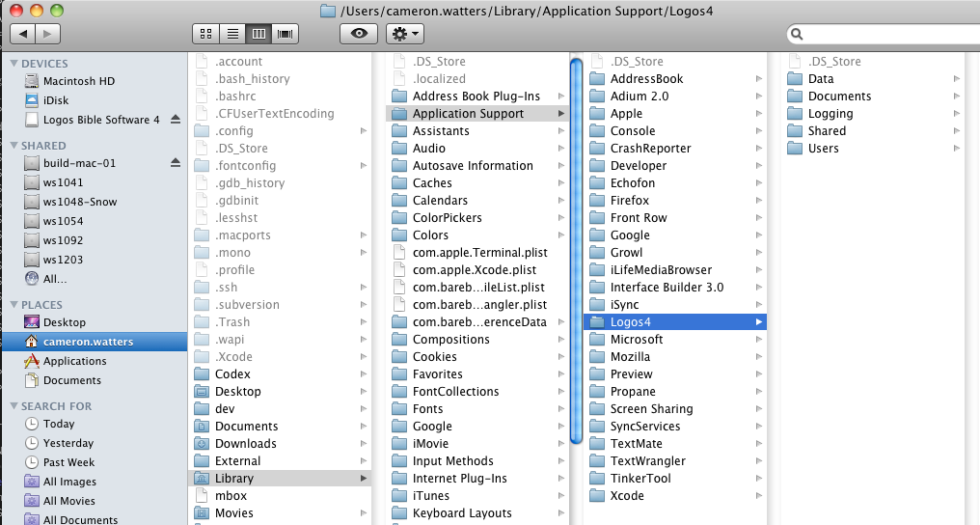
Task: Select Application Support folder
Action: point(477,114)
